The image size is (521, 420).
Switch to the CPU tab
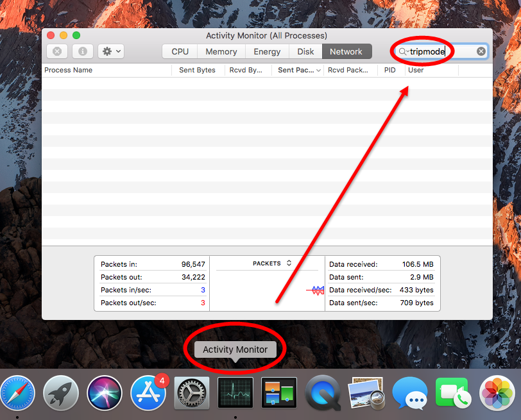click(179, 51)
